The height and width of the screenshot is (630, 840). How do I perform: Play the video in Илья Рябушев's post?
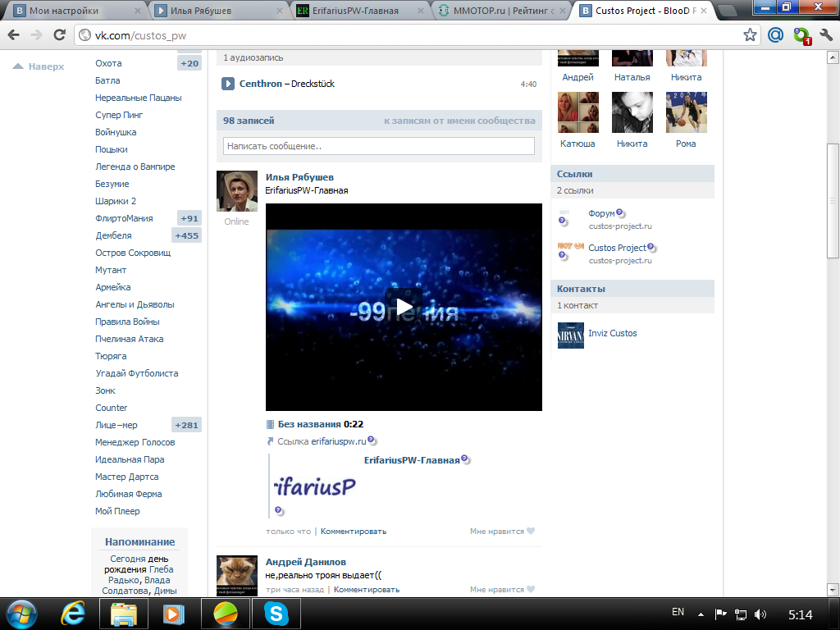click(x=404, y=307)
